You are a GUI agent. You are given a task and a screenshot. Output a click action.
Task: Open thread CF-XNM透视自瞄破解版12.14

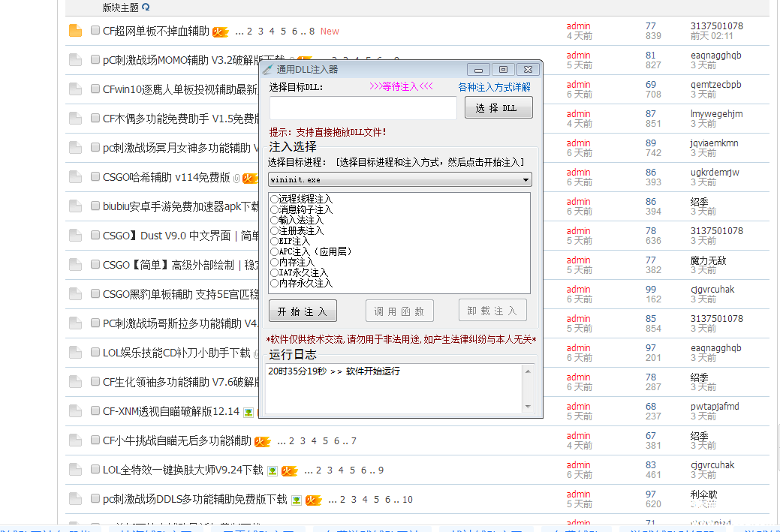(x=171, y=412)
